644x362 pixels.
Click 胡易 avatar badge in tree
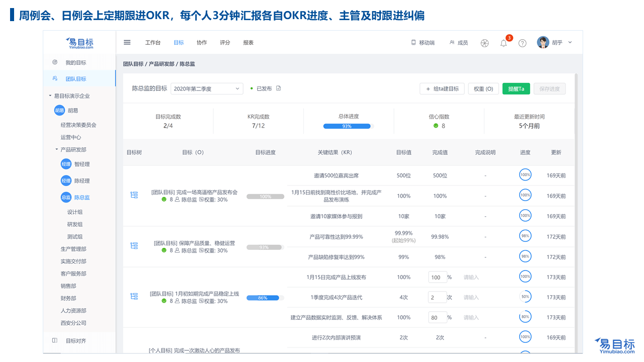point(59,110)
